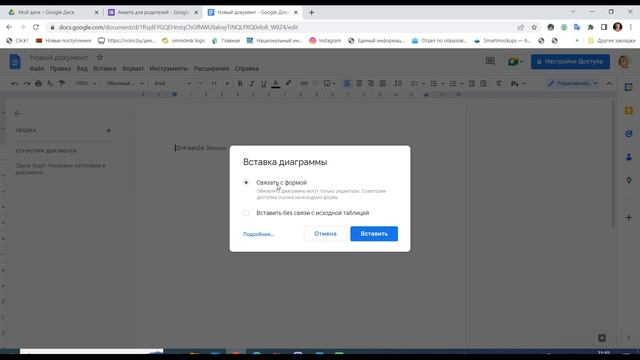Toggle underline formatting

264,84
